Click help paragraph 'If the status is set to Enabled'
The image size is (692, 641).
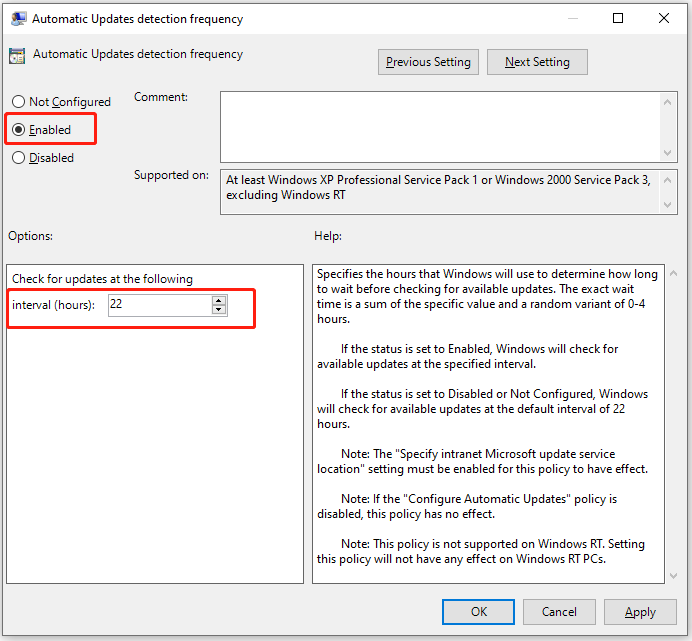tap(467, 356)
